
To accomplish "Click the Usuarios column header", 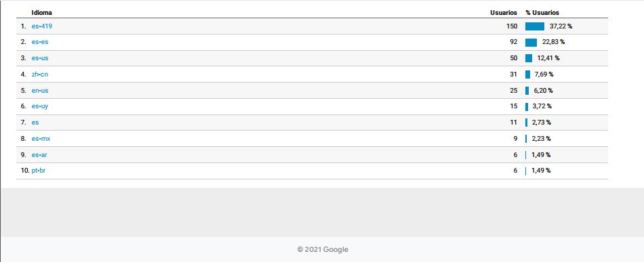I will pos(504,13).
